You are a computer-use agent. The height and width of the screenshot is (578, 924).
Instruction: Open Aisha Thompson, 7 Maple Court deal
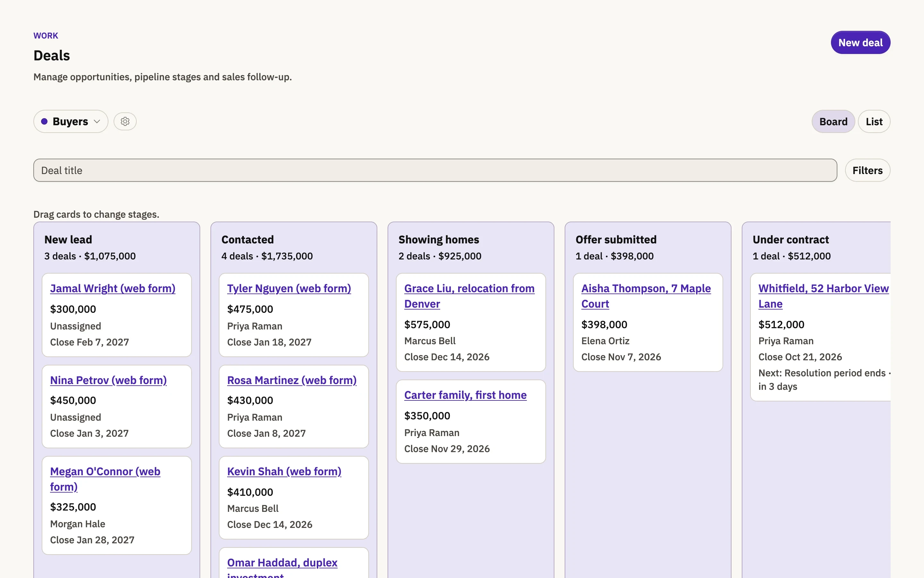(x=646, y=296)
